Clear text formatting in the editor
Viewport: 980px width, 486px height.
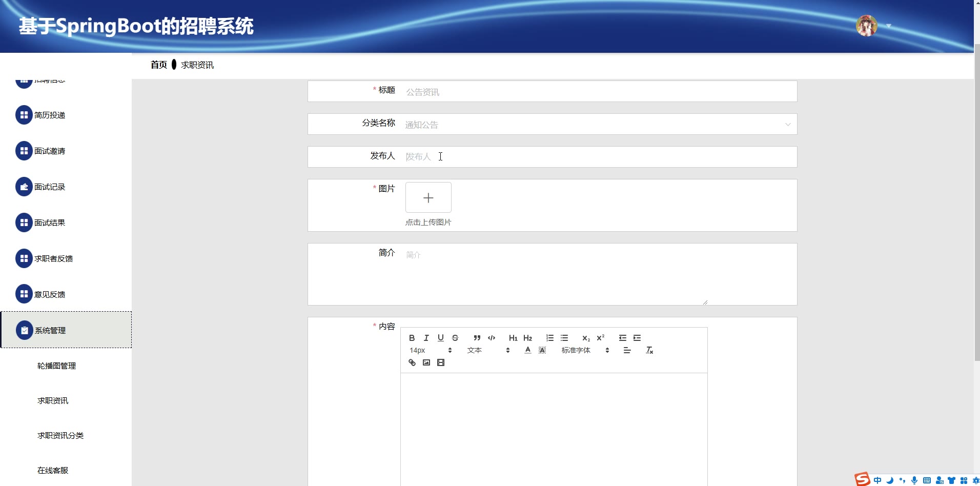[649, 350]
